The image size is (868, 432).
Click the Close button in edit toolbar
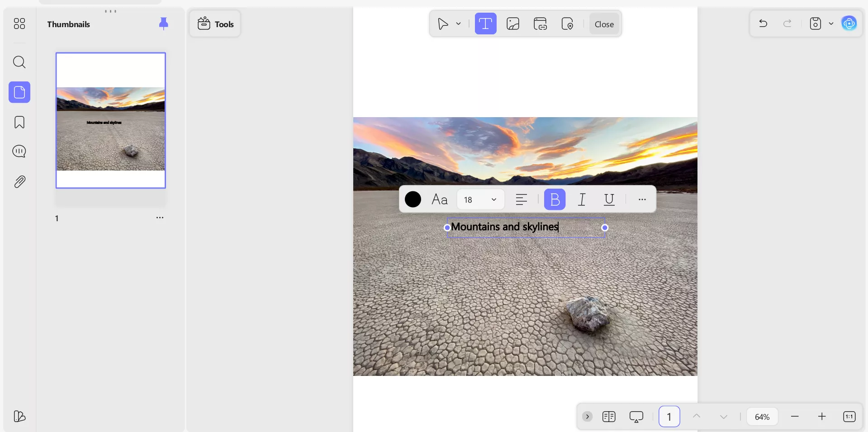point(604,24)
